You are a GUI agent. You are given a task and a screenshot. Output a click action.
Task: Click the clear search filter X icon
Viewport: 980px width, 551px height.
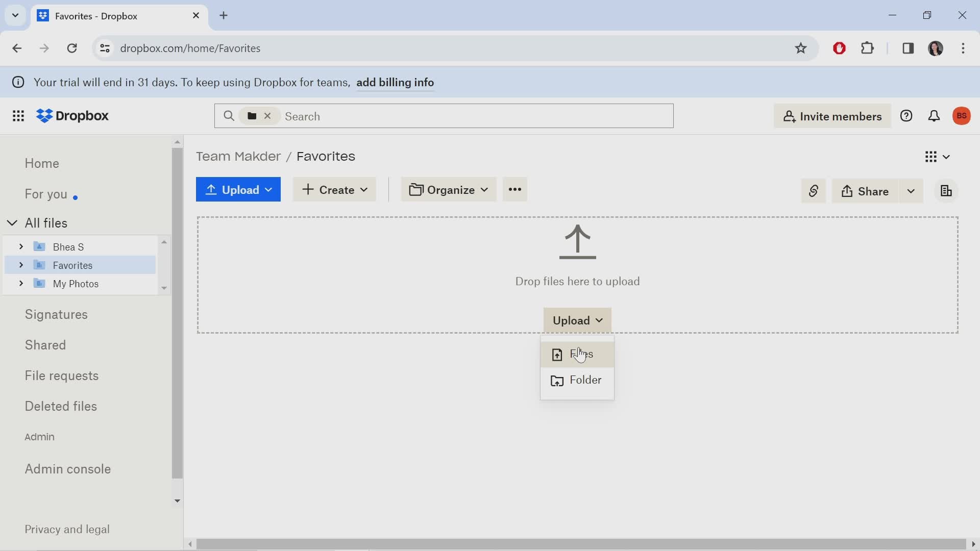click(268, 116)
